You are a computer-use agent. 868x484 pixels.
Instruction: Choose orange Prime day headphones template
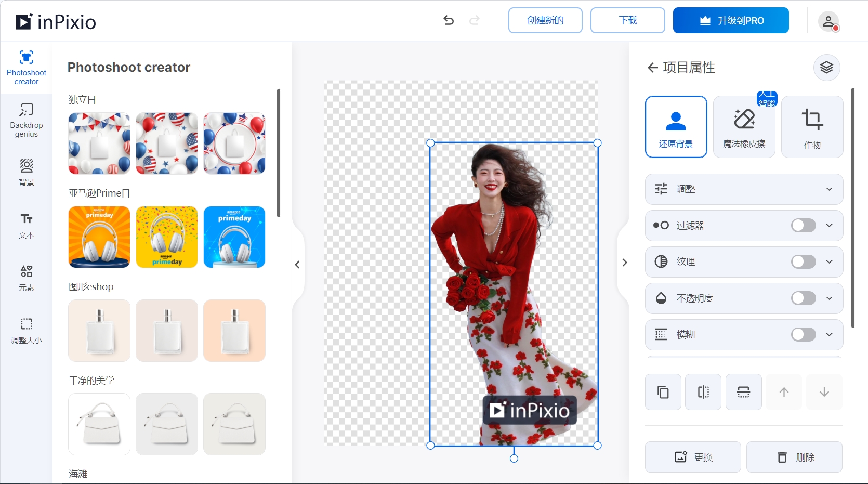click(x=99, y=237)
